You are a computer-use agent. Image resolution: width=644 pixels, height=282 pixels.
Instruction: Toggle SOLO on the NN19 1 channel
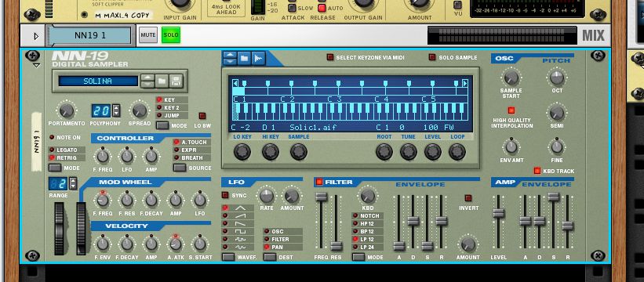click(x=171, y=35)
